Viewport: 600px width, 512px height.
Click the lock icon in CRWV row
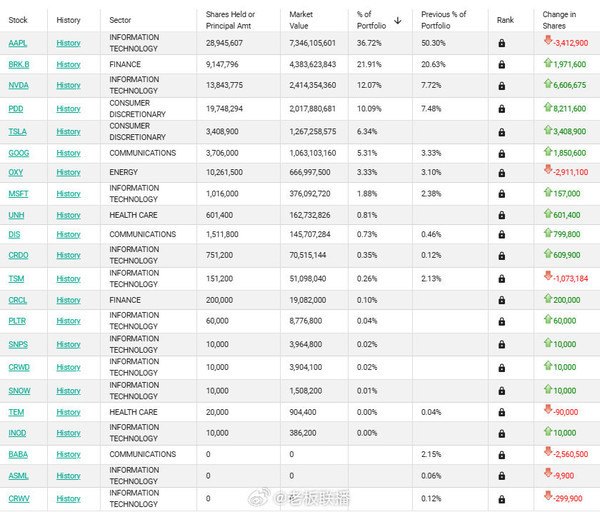[x=502, y=499]
